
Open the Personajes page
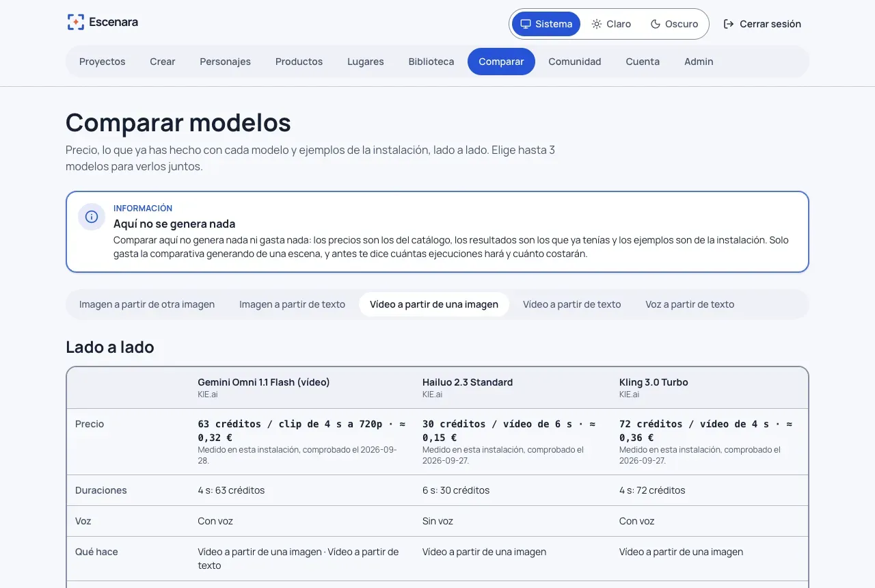(x=226, y=62)
